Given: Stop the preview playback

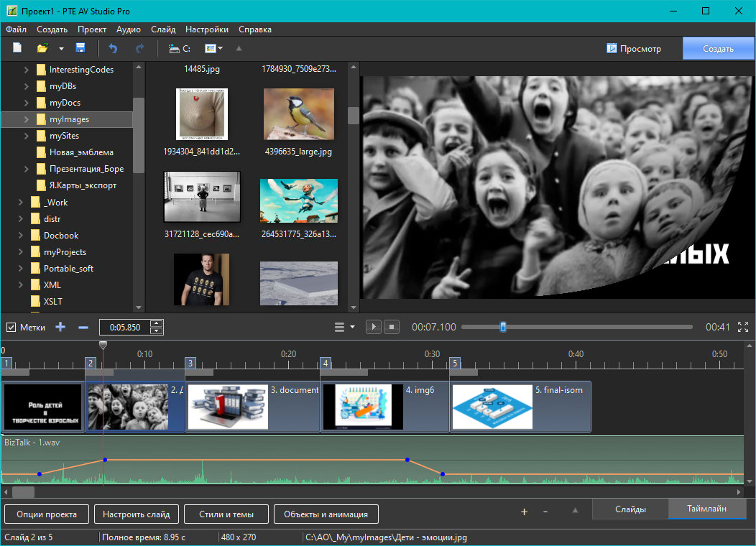Looking at the screenshot, I should [x=392, y=327].
